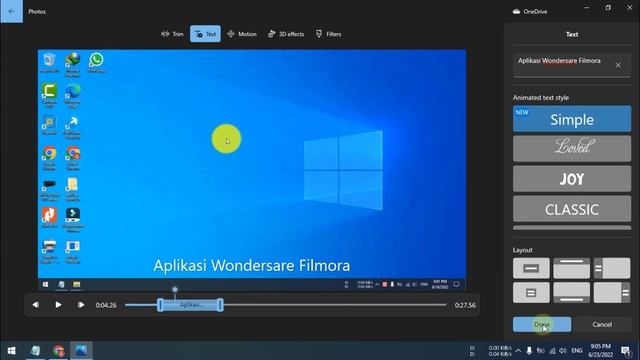This screenshot has height=360, width=640.
Task: Open the Trim tool
Action: 172,34
